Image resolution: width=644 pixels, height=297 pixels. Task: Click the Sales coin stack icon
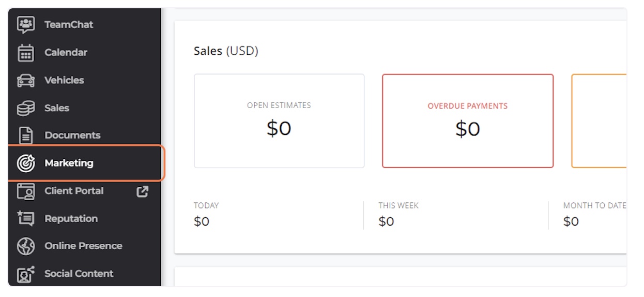click(x=26, y=108)
